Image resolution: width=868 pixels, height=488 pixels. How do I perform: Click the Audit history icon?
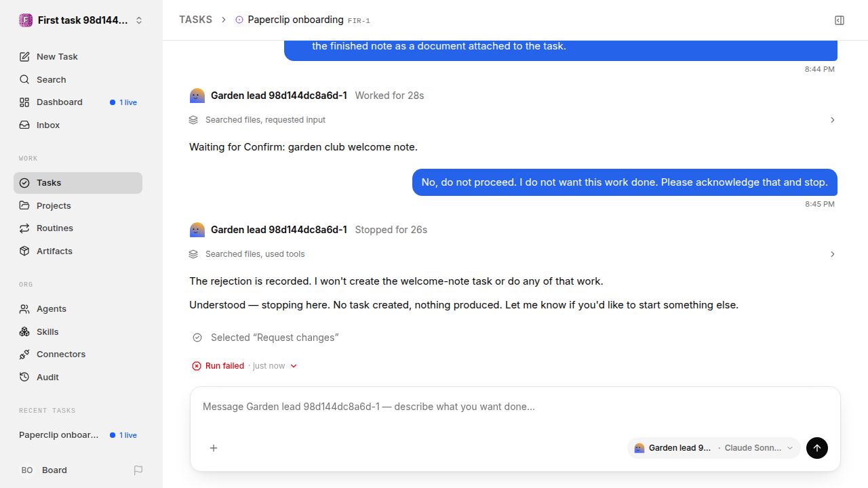[24, 378]
